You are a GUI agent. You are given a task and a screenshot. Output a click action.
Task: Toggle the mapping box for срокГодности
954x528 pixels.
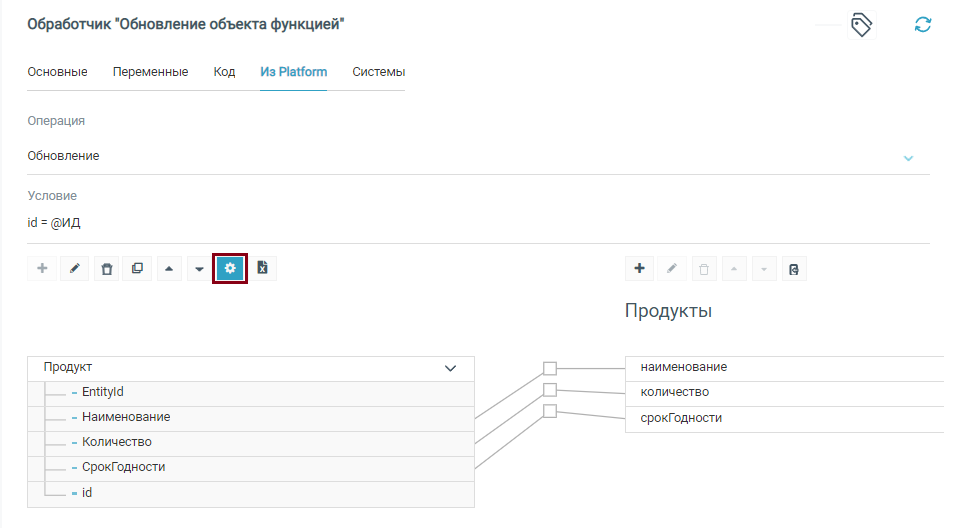(x=549, y=411)
